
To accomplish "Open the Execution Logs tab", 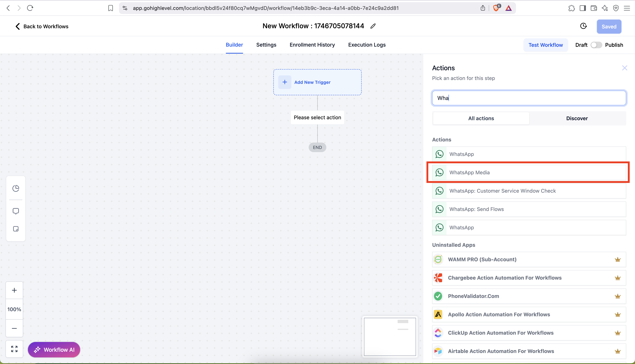I will click(x=367, y=45).
